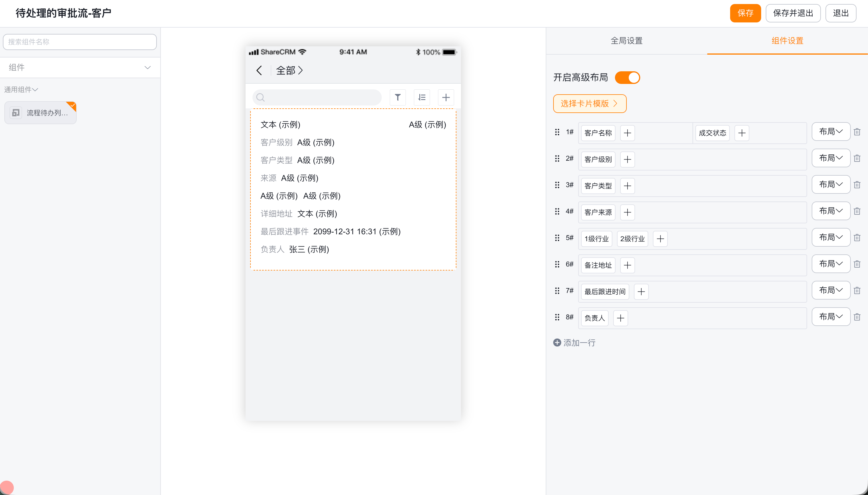The height and width of the screenshot is (495, 868).
Task: Switch to the 组件设置 tab
Action: point(788,41)
